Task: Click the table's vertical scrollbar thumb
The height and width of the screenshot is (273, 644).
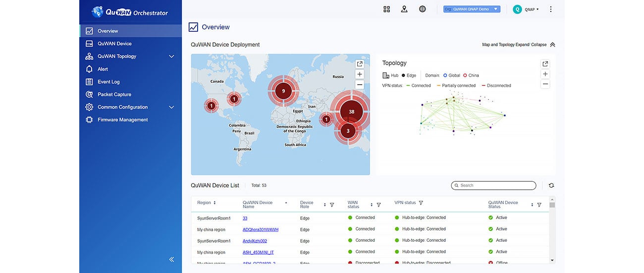Action: (552, 205)
